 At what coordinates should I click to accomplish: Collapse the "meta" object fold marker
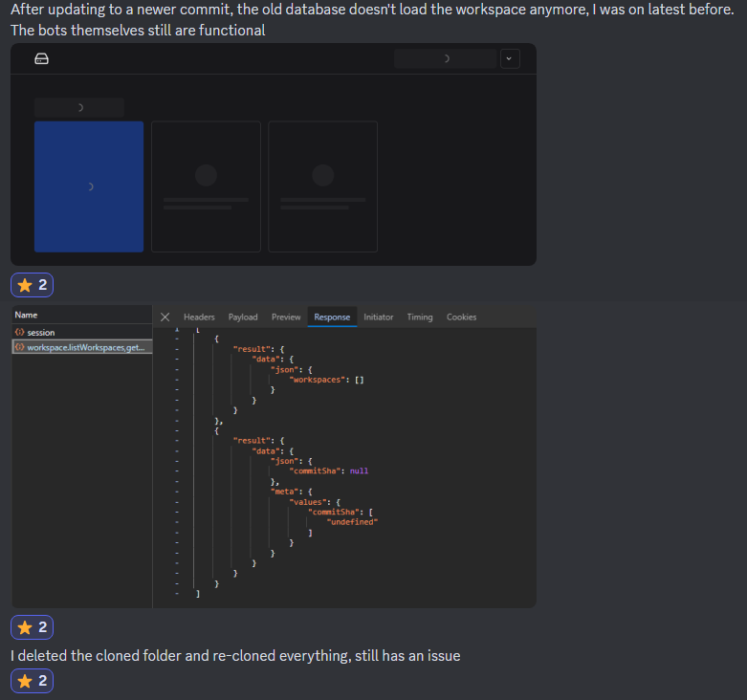(x=177, y=492)
